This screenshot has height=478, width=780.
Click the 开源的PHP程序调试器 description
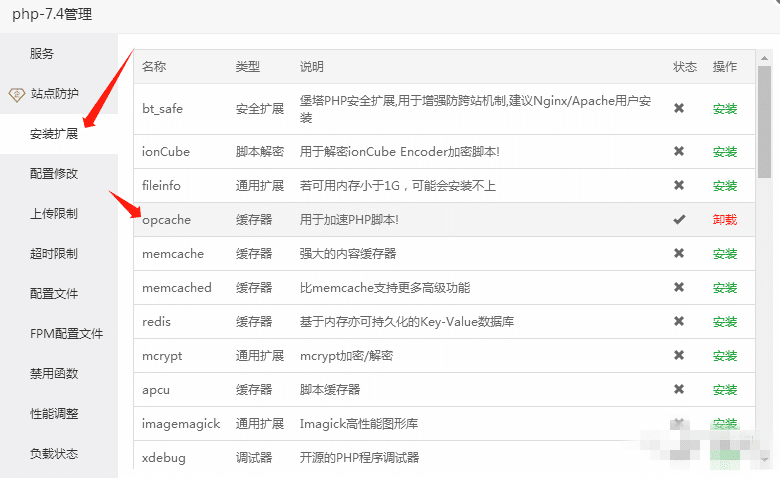tap(359, 458)
